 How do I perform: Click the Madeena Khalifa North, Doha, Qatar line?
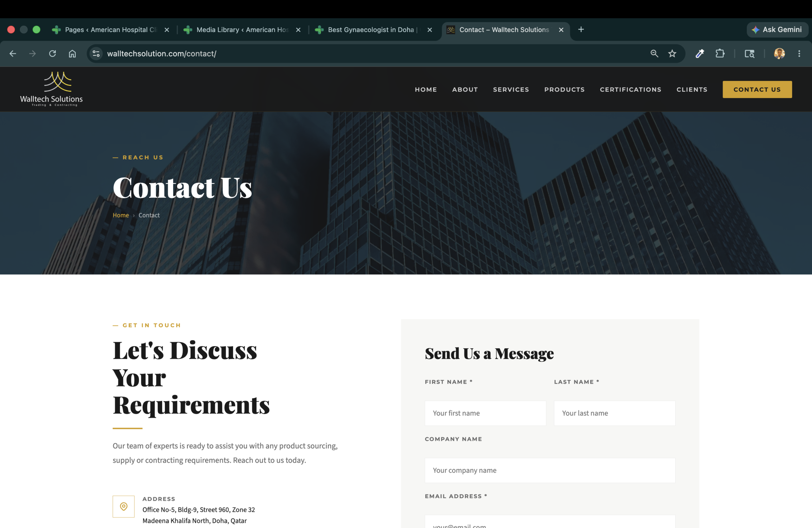pyautogui.click(x=194, y=520)
